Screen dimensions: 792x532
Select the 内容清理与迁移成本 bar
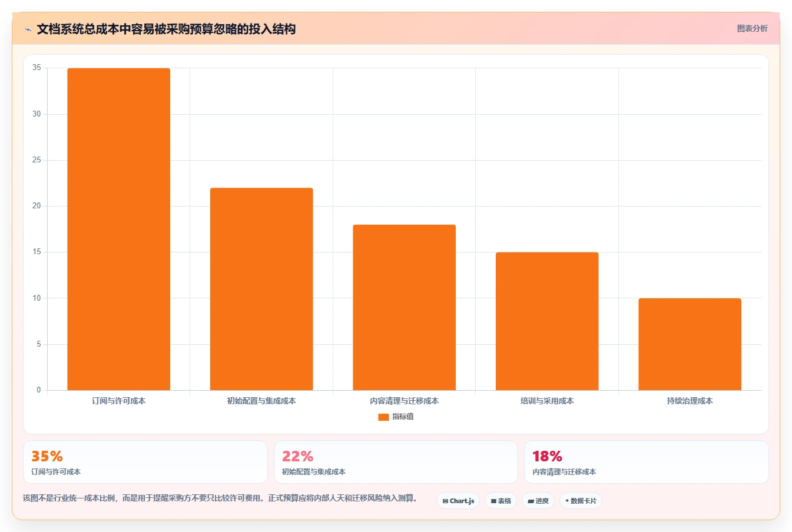405,307
